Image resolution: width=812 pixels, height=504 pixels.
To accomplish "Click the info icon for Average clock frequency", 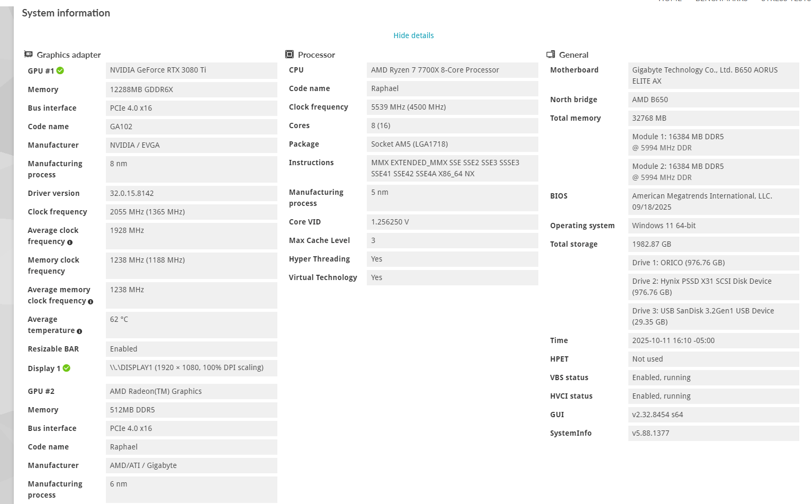I will 70,242.
